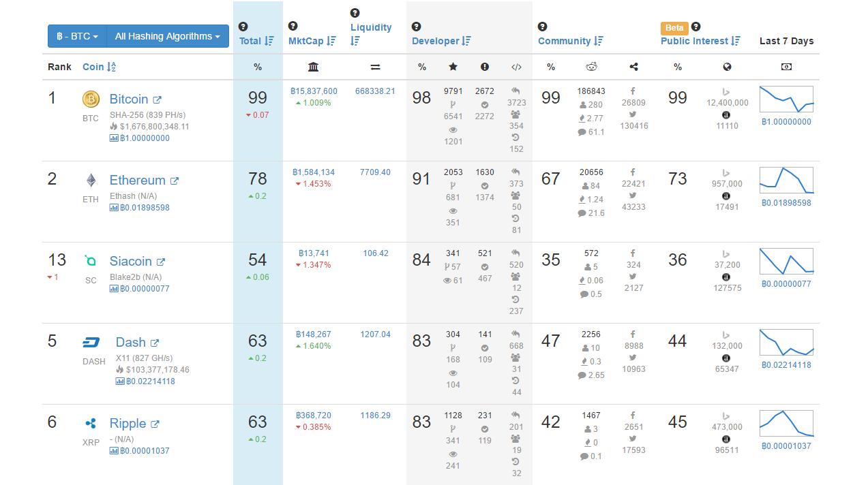Sort by MktCap column header
The image size is (868, 485).
coord(312,41)
